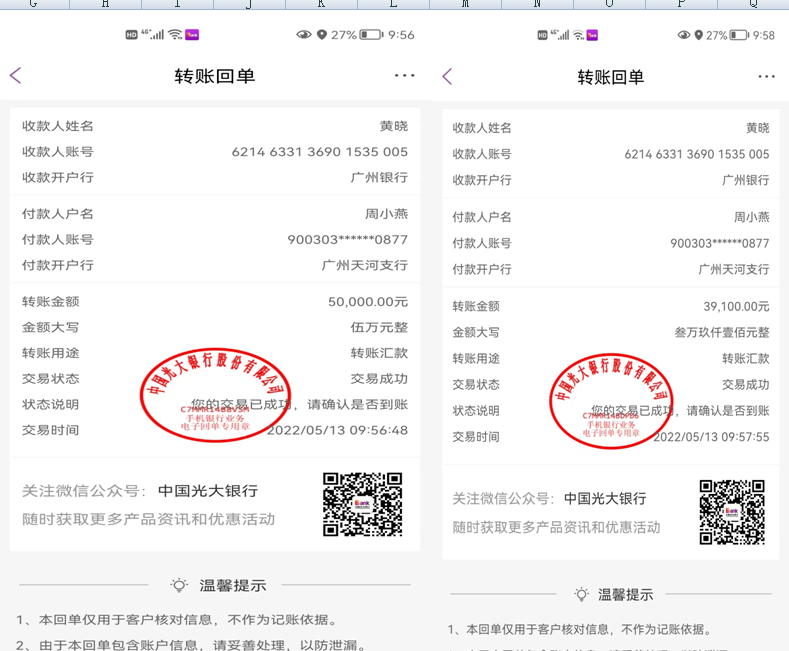Viewport: 789px width, 651px height.
Task: Open the three-dot menu on the right receipt
Action: pyautogui.click(x=766, y=77)
